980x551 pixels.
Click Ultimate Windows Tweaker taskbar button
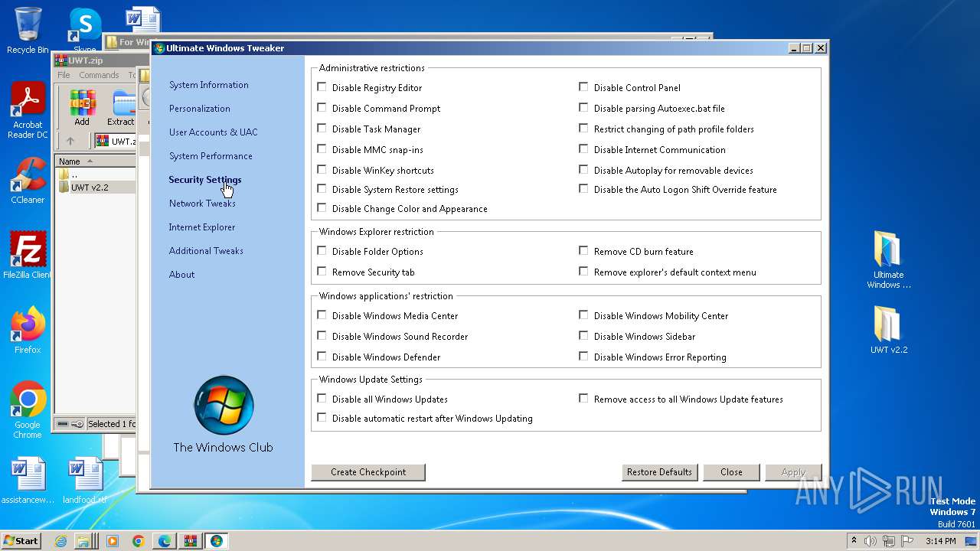[217, 541]
